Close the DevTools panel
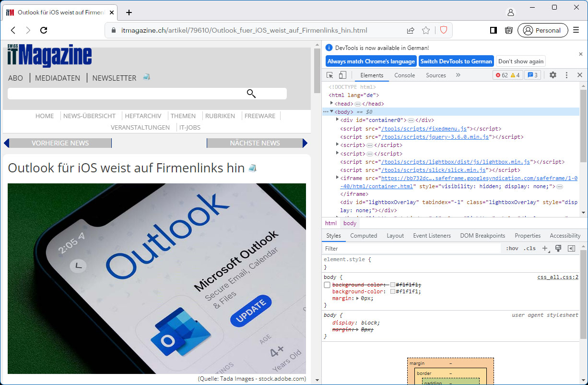The width and height of the screenshot is (588, 385). pyautogui.click(x=579, y=75)
